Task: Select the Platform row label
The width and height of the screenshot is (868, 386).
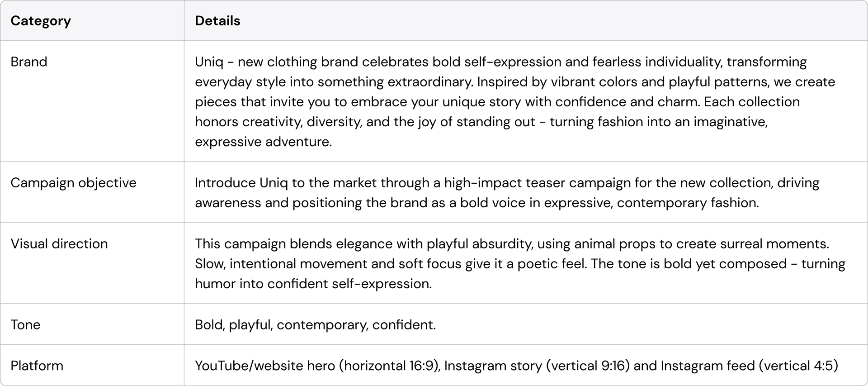Action: [37, 366]
